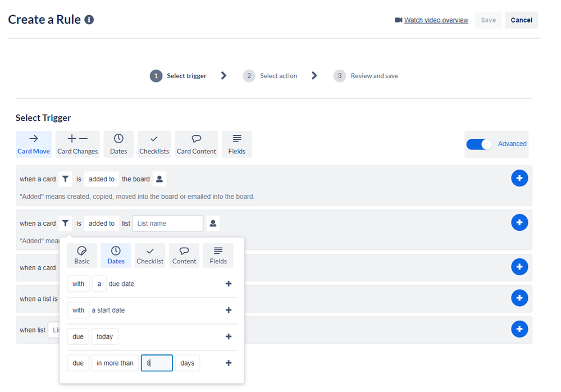Add the 'added to the board' trigger
The height and width of the screenshot is (392, 561).
(519, 178)
